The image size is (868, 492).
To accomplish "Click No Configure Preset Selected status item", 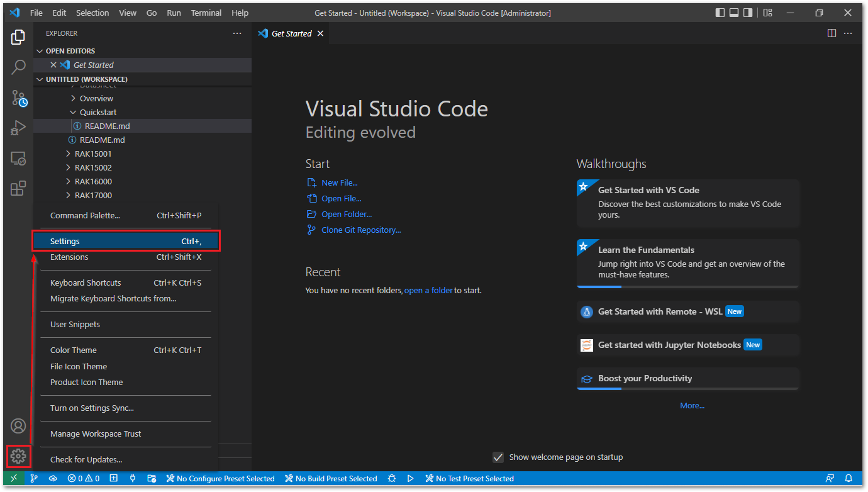I will pyautogui.click(x=220, y=479).
